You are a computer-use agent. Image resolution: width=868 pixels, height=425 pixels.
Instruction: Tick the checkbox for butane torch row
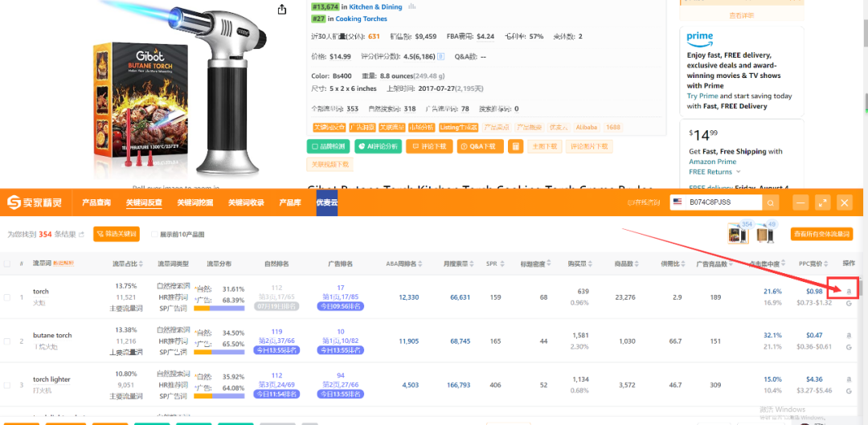click(7, 341)
